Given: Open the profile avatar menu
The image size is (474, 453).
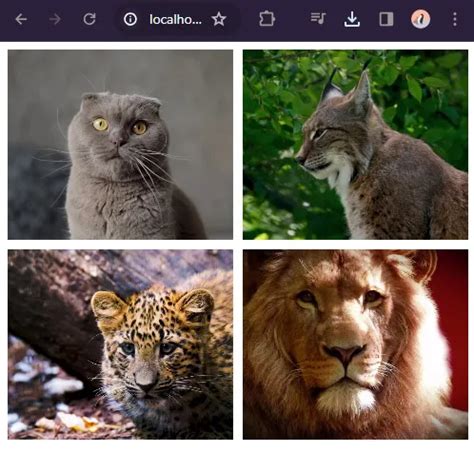Looking at the screenshot, I should coord(420,19).
